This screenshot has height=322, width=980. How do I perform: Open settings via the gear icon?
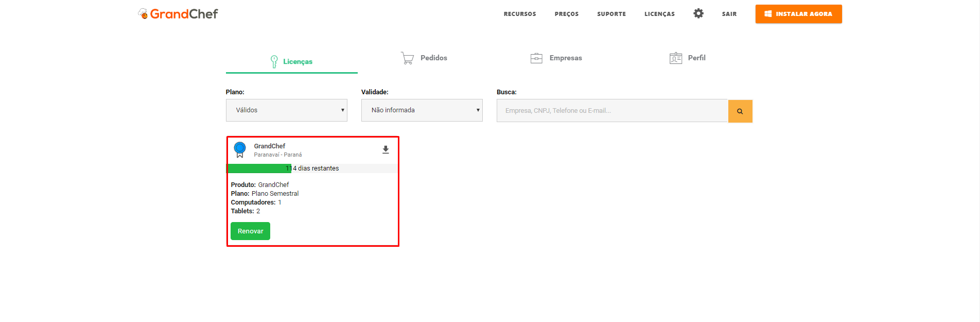(x=698, y=13)
